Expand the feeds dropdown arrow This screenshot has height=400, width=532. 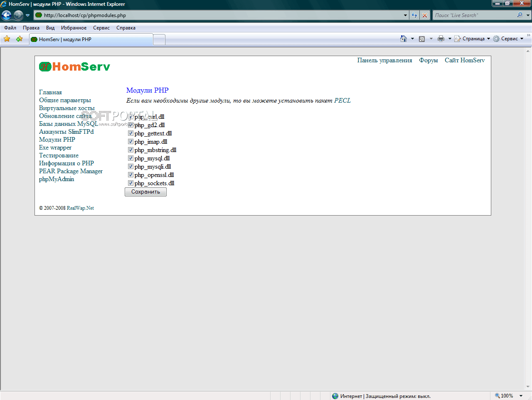pyautogui.click(x=431, y=39)
